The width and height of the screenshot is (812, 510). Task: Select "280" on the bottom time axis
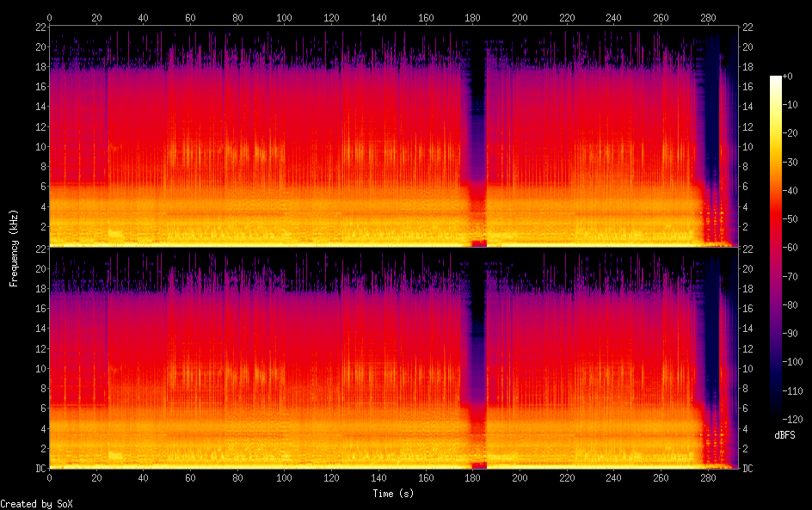coord(708,478)
